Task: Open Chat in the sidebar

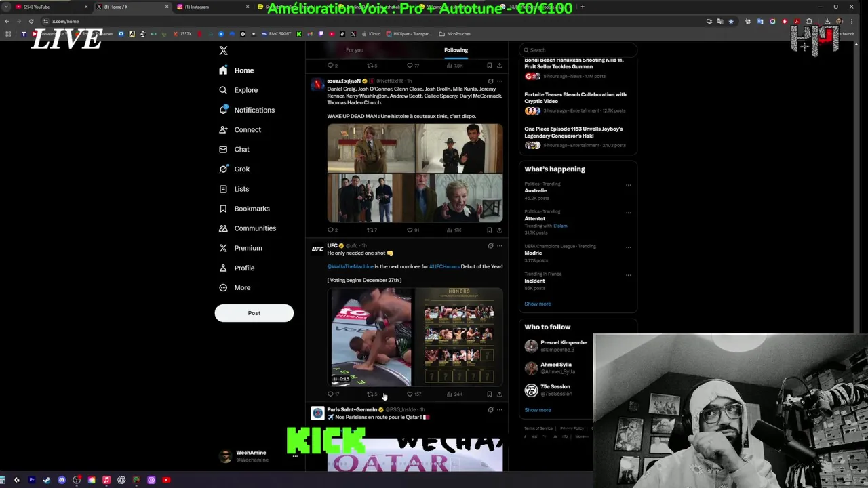Action: [x=234, y=149]
